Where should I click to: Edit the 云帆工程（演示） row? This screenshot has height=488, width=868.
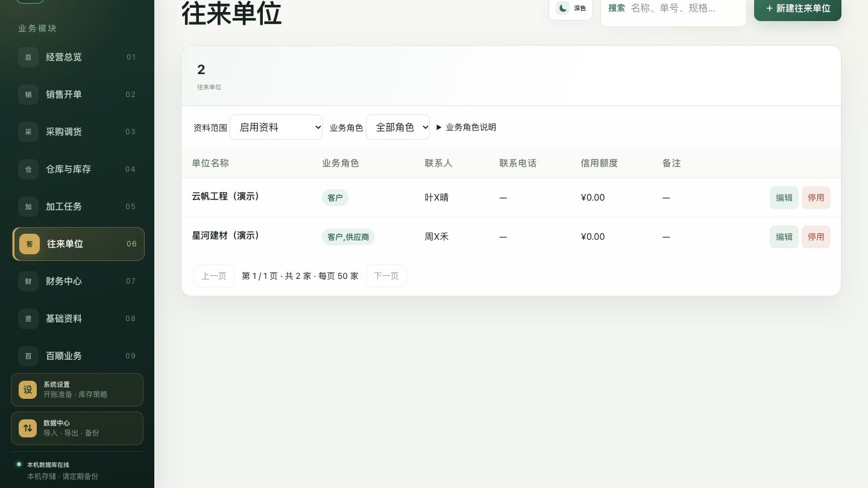784,198
